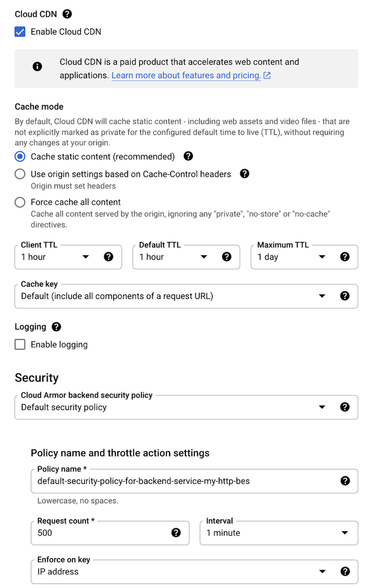The width and height of the screenshot is (372, 588).
Task: Show help for Maximum TTL field
Action: (345, 257)
